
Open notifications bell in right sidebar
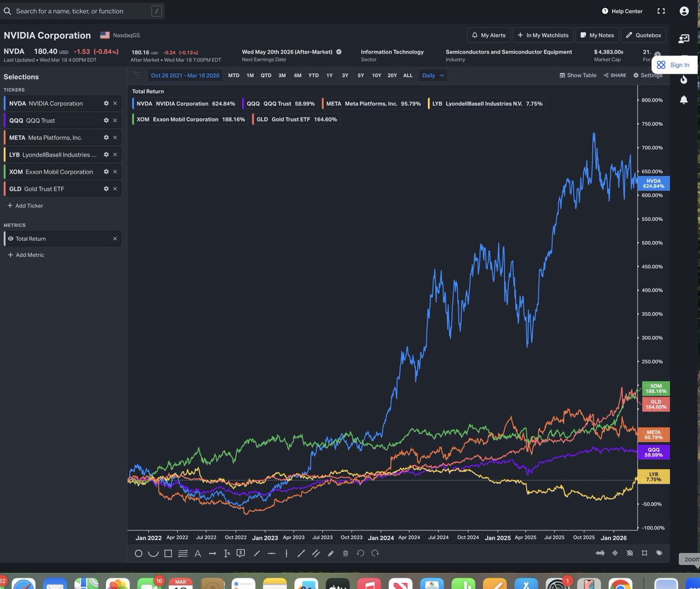684,100
